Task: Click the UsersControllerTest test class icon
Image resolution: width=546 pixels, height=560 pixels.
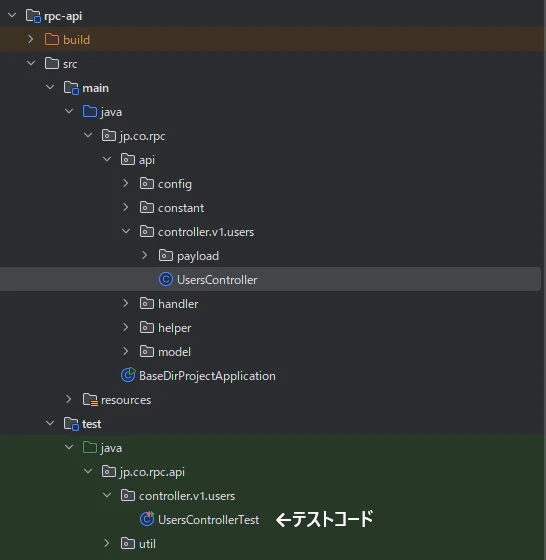Action: [147, 519]
